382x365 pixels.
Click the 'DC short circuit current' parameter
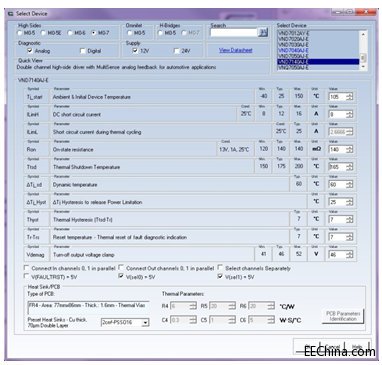pos(77,114)
